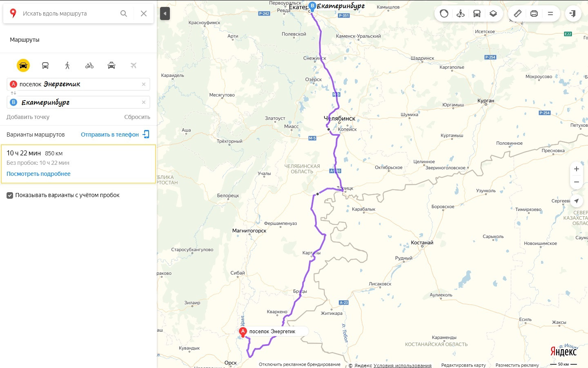The image size is (588, 368).
Task: Click 'Посмотреть подробнее' route details link
Action: 38,174
